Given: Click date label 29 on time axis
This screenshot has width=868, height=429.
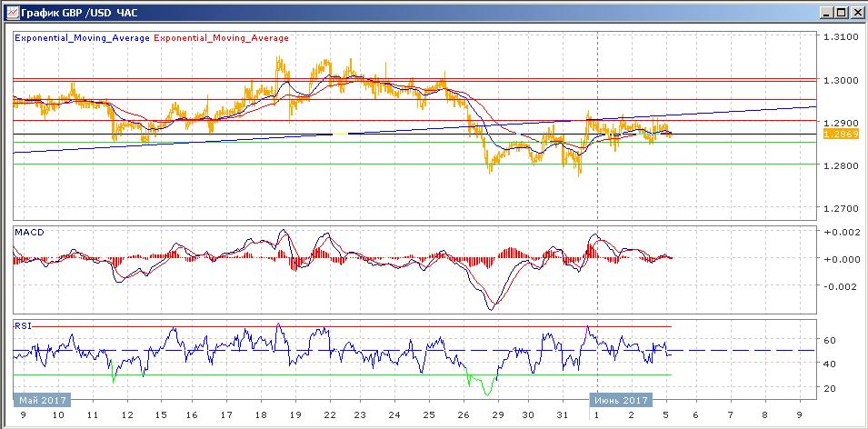Looking at the screenshot, I should pos(498,414).
